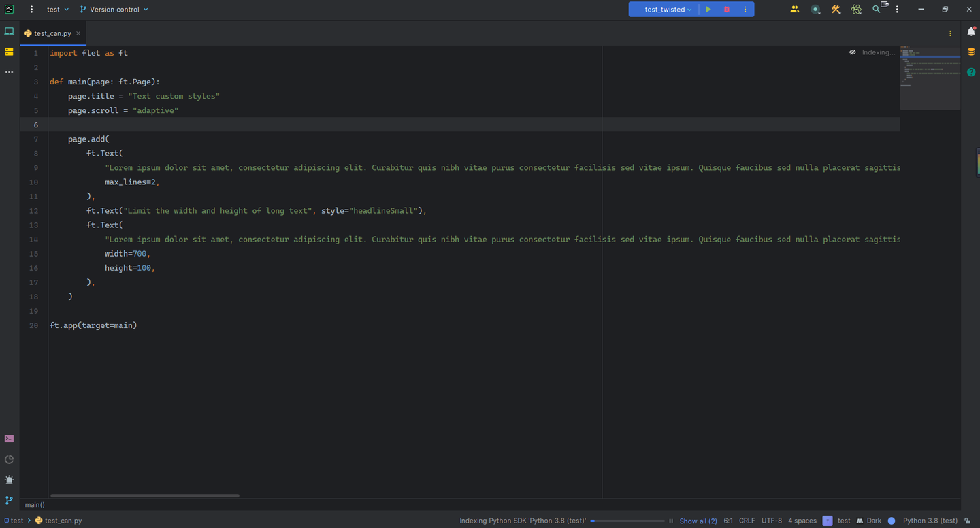Viewport: 980px width, 528px height.
Task: Open the Terminal tool window
Action: 9,439
